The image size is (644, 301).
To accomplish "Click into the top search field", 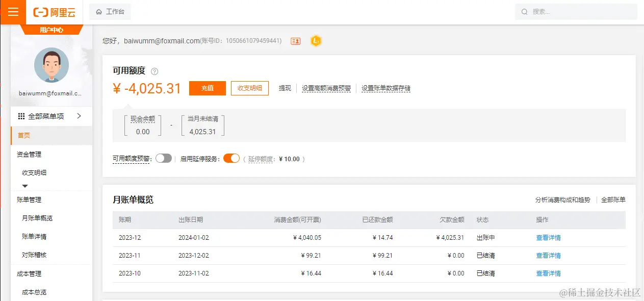I will click(x=576, y=12).
